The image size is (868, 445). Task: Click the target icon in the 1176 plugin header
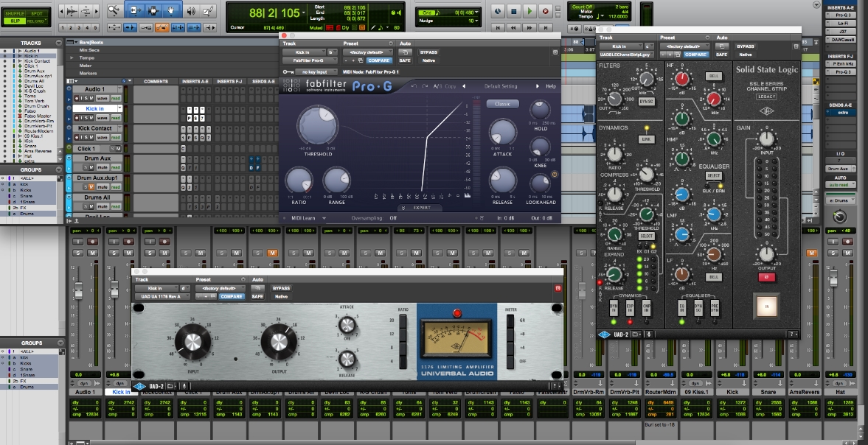point(558,288)
